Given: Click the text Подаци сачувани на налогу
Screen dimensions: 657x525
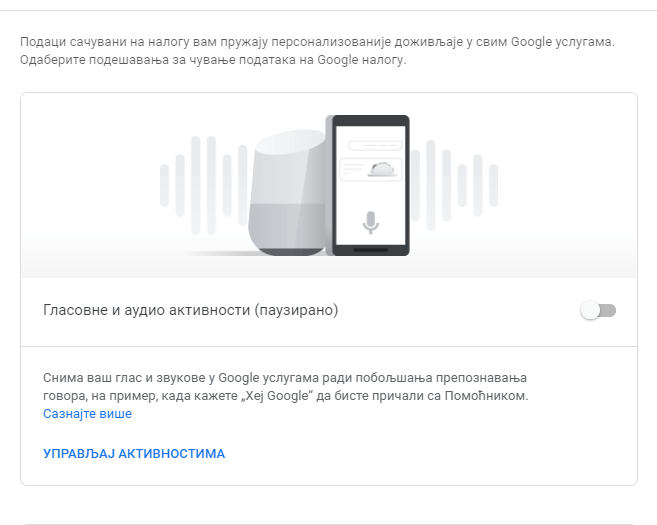Looking at the screenshot, I should click(x=105, y=42).
